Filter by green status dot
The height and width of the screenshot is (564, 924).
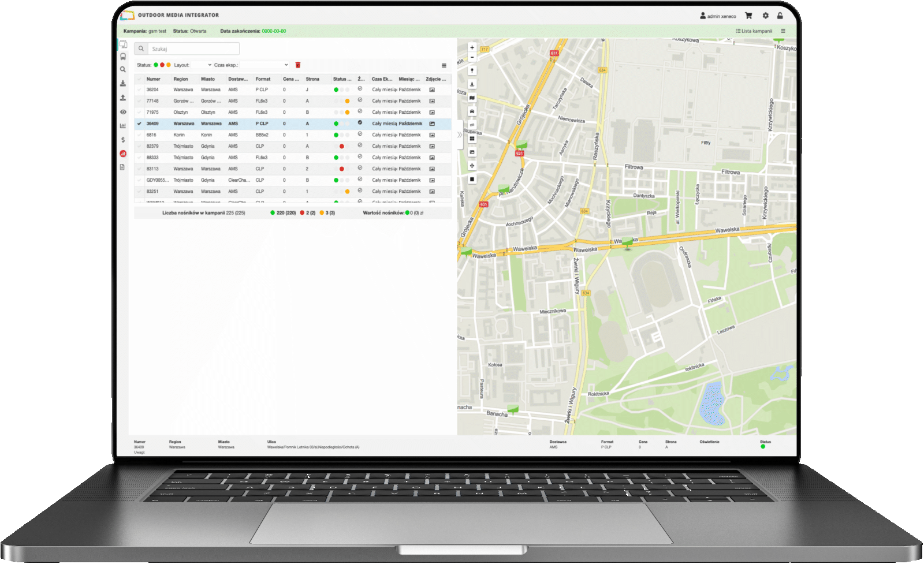(156, 65)
